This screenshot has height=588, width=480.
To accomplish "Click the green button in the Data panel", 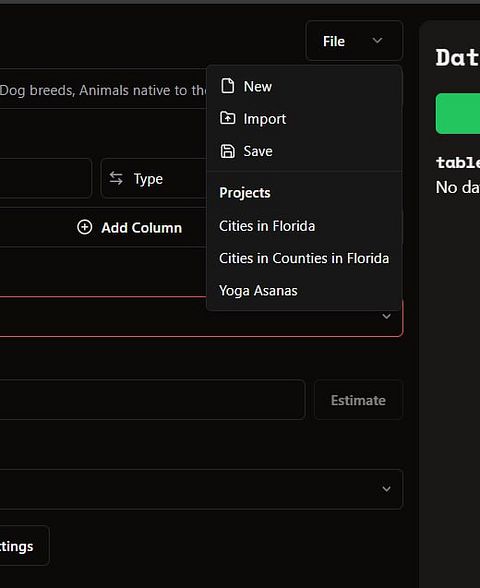I will (458, 113).
